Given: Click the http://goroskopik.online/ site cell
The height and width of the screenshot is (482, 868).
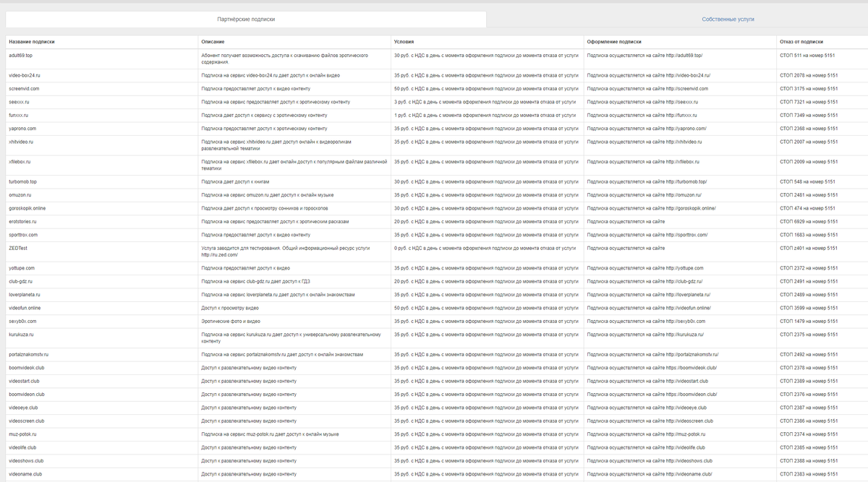Looking at the screenshot, I should 651,208.
